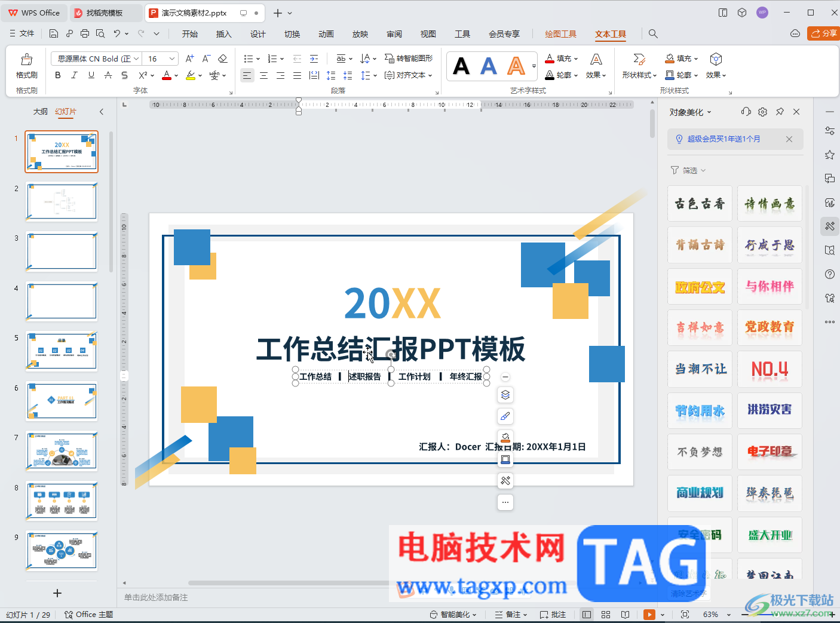Click the print preview icon
The width and height of the screenshot is (840, 623).
pos(100,33)
